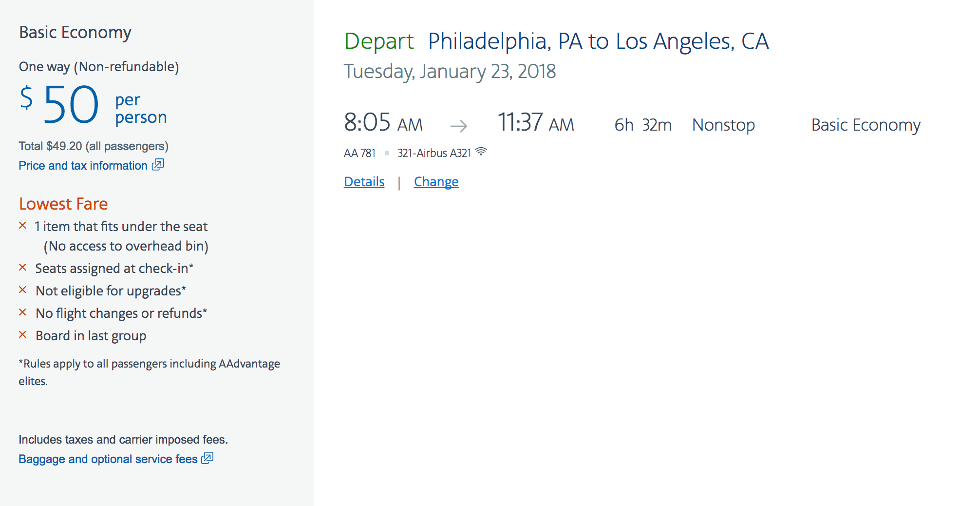
Task: Open 'Baggage and optional service fees' link text
Action: point(108,459)
